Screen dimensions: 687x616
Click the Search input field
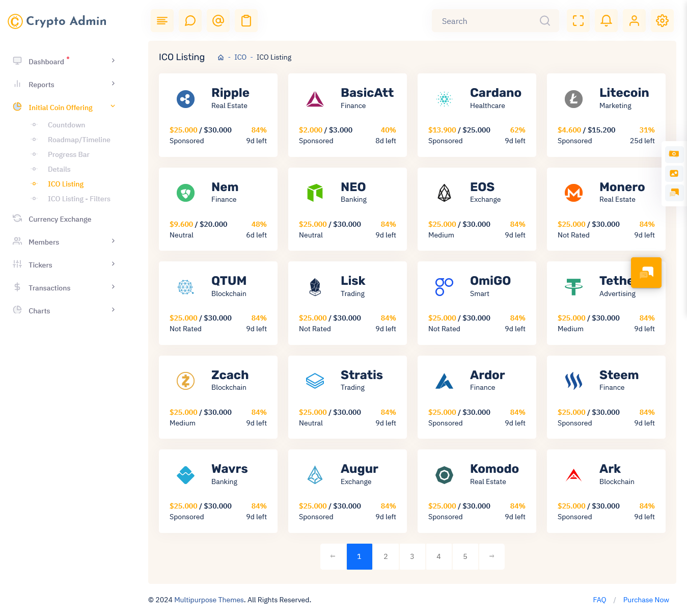[486, 21]
